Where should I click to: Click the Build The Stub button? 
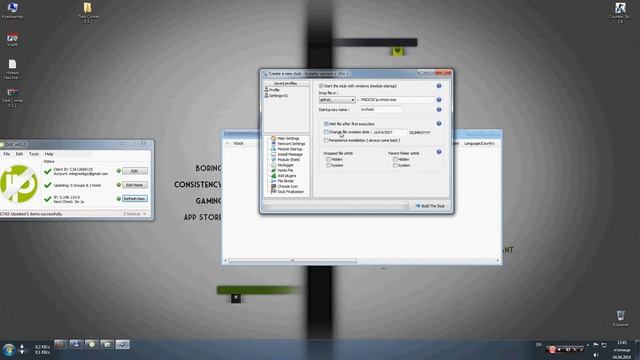point(430,206)
